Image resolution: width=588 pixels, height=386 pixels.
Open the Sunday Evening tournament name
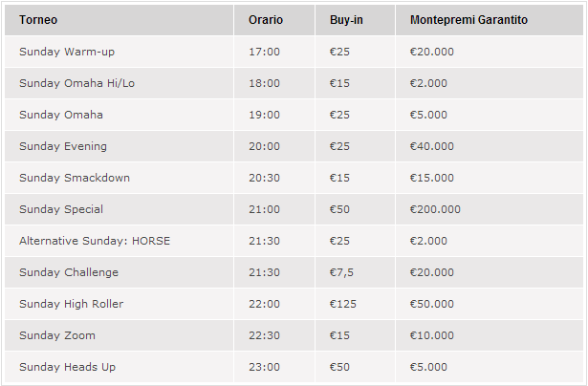[x=63, y=146]
